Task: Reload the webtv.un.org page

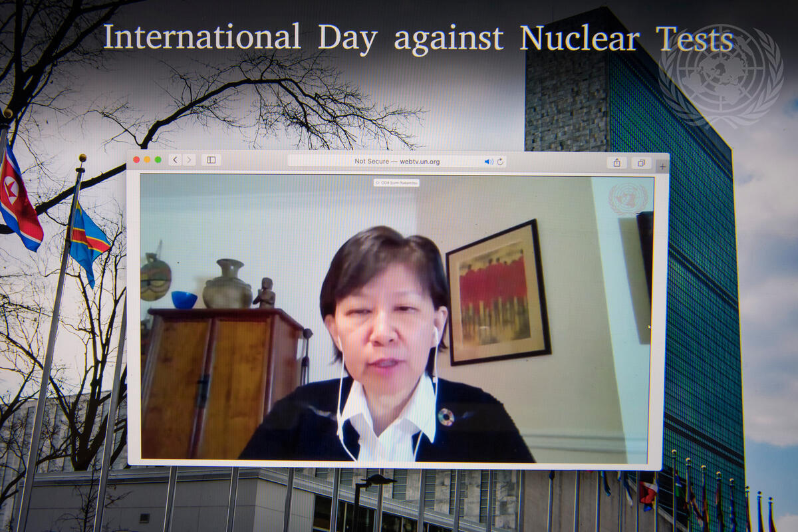Action: click(x=500, y=162)
